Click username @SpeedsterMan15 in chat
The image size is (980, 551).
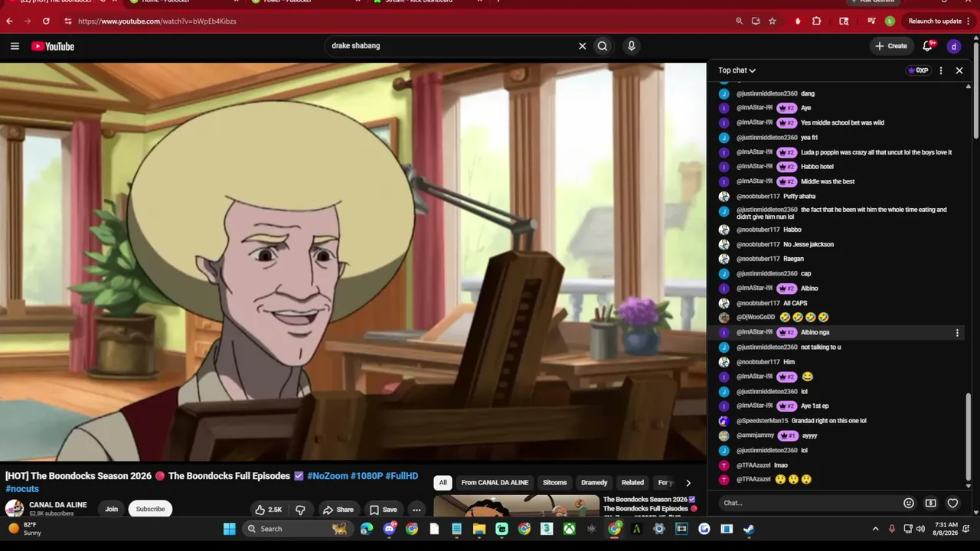(x=763, y=421)
